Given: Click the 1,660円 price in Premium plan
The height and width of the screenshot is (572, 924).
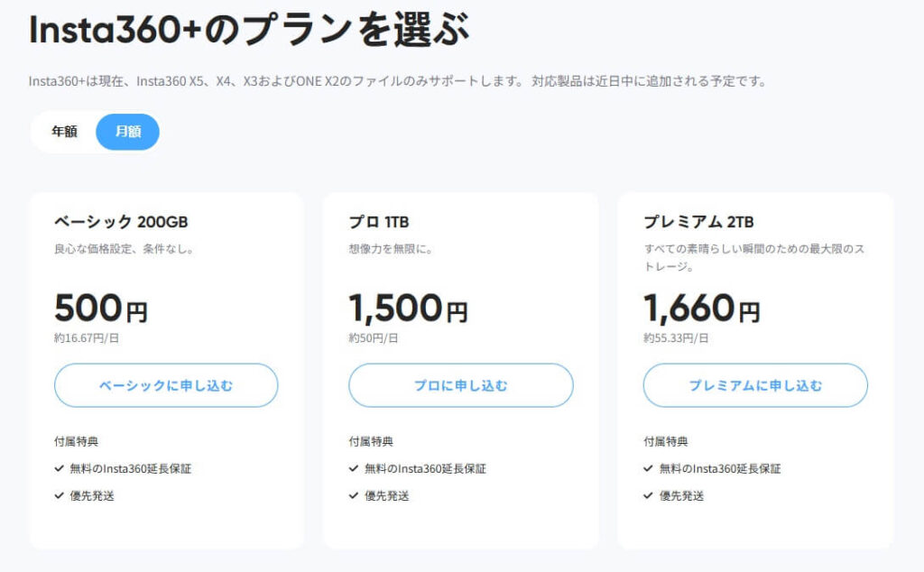Looking at the screenshot, I should 701,309.
